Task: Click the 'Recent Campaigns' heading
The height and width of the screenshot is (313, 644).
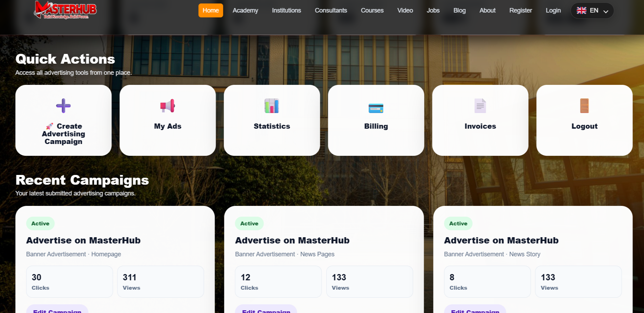Action: pos(82,180)
